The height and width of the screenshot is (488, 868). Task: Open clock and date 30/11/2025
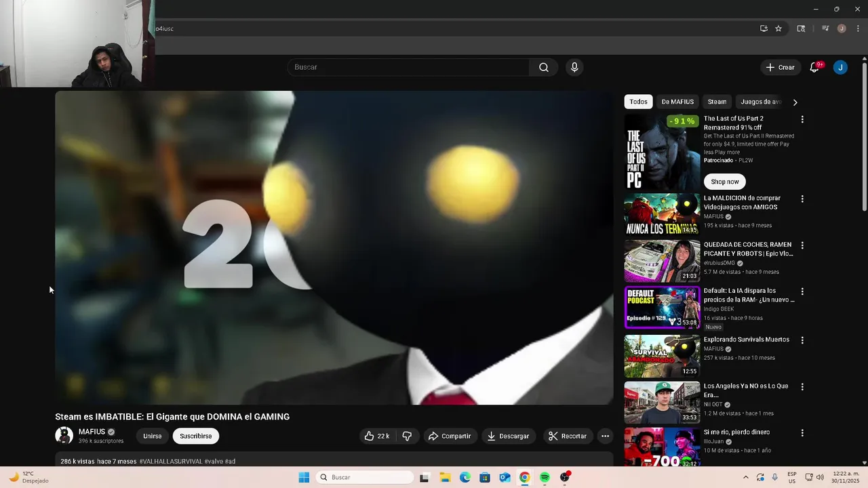pos(846,477)
